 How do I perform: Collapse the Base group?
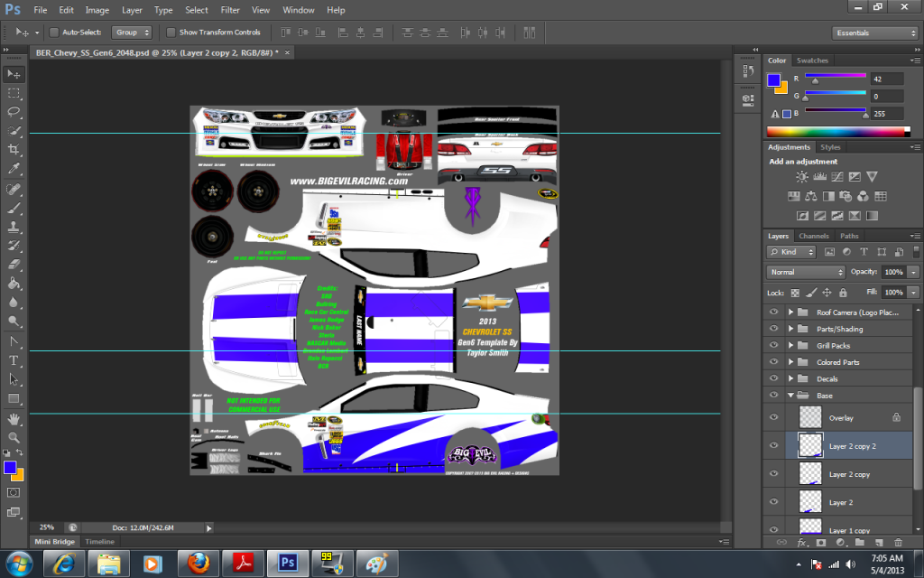point(790,396)
